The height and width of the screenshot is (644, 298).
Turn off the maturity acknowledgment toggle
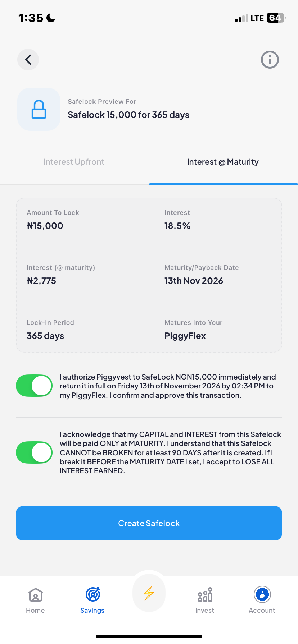pyautogui.click(x=34, y=452)
